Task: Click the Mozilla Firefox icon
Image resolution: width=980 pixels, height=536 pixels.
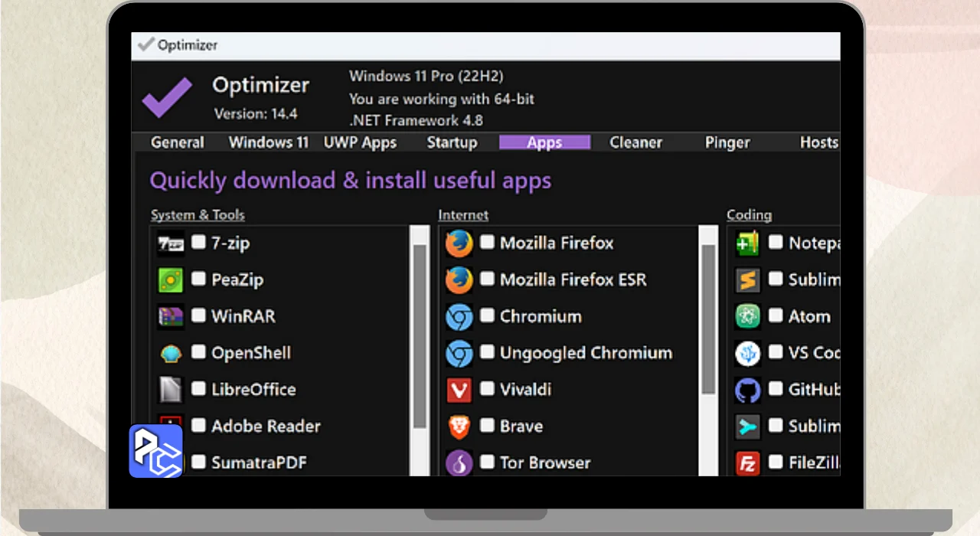Action: pyautogui.click(x=459, y=243)
